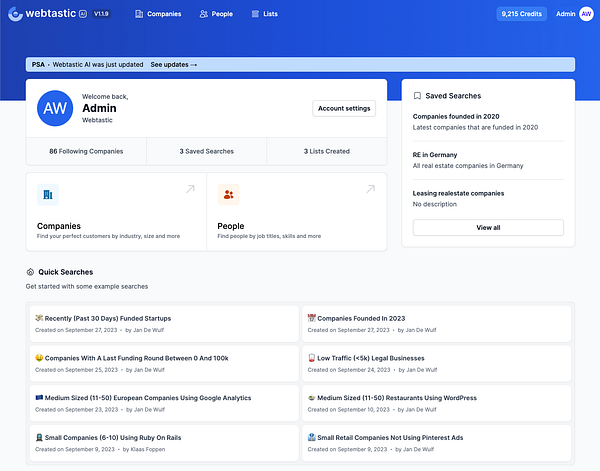Click the AI badge next to webtastic

click(83, 14)
